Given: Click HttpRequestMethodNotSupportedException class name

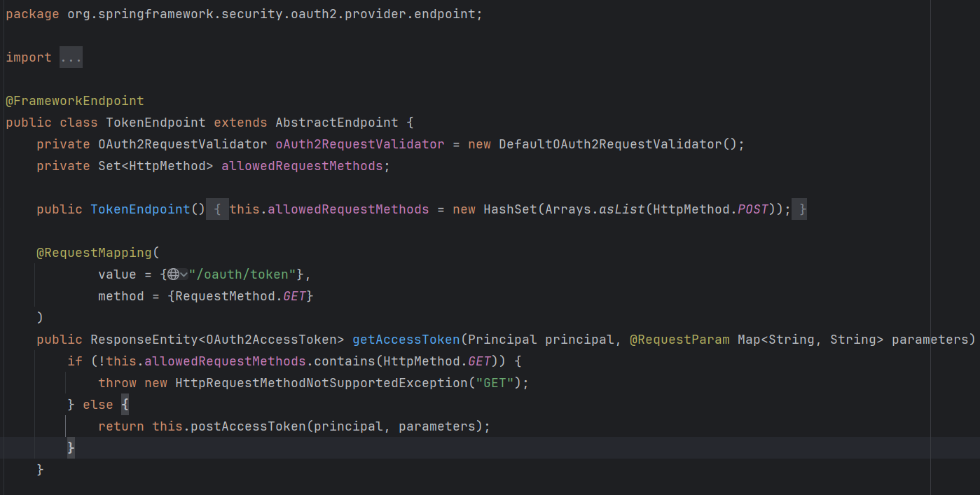Looking at the screenshot, I should click(322, 383).
